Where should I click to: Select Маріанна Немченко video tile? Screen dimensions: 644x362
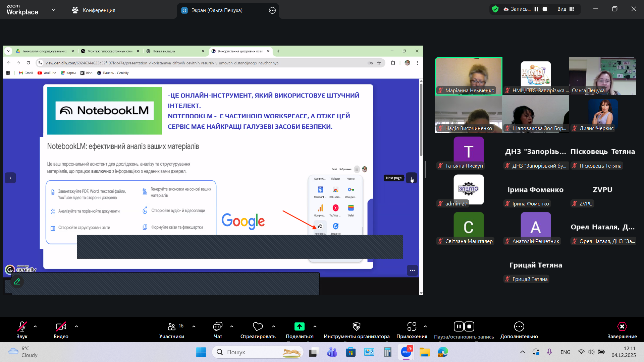click(x=469, y=76)
